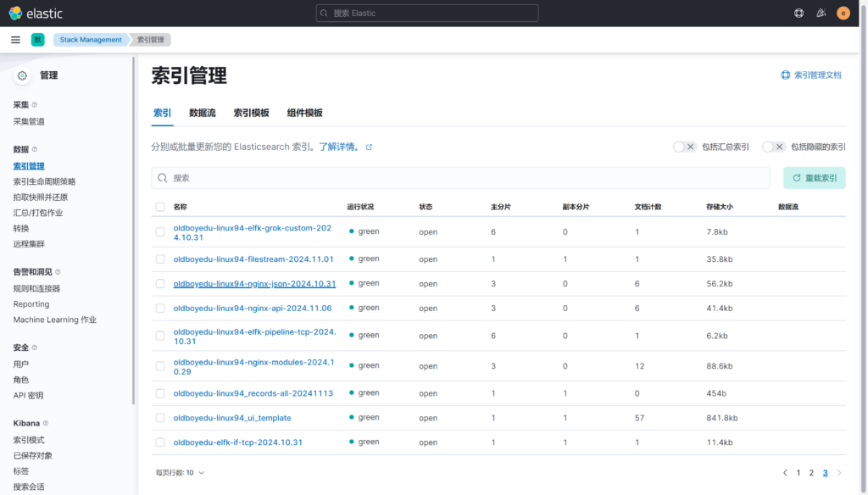Sort table by 名称 column header
868x495 pixels.
pos(180,207)
